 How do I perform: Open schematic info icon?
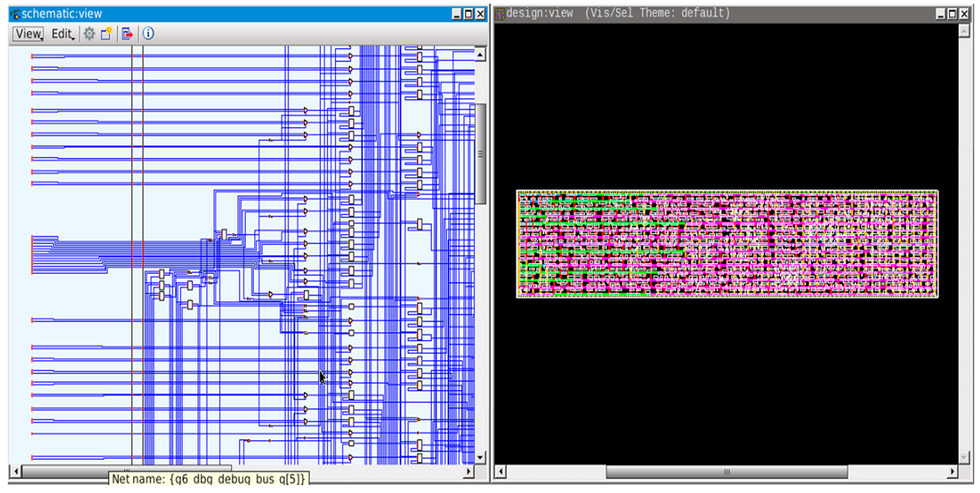[148, 33]
